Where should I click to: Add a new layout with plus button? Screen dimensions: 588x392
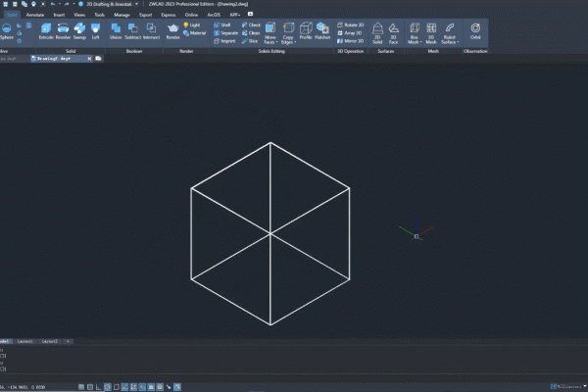68,341
